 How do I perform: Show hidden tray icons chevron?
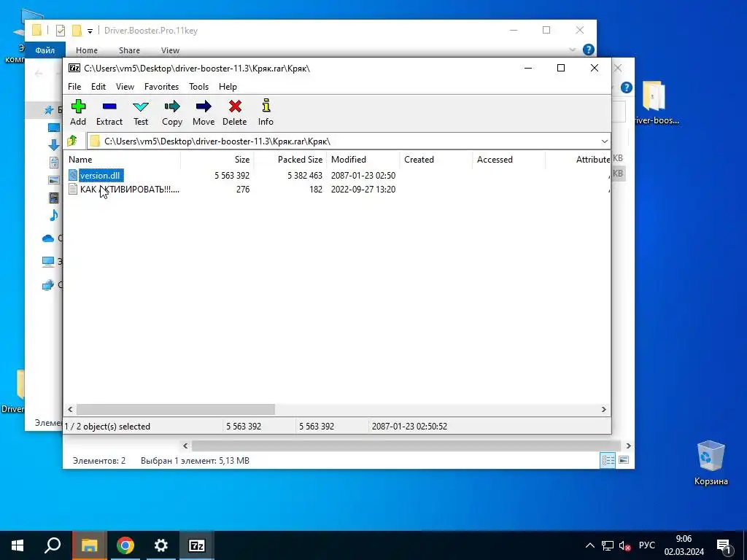click(x=589, y=545)
